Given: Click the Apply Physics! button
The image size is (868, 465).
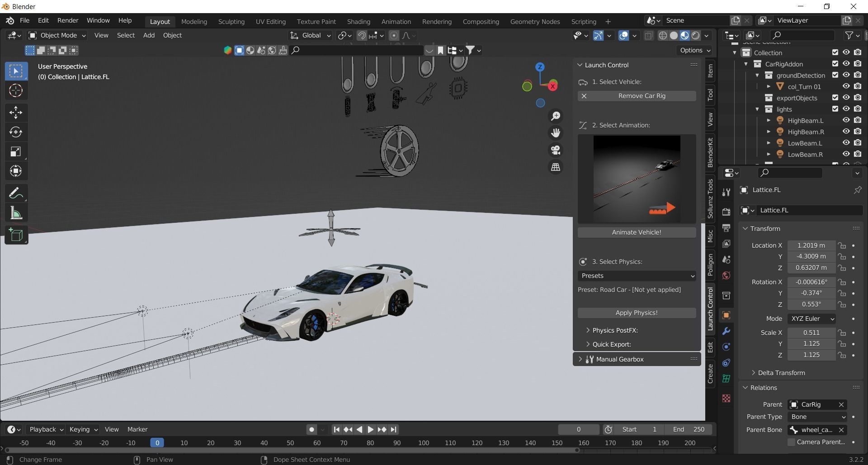Looking at the screenshot, I should tap(637, 313).
